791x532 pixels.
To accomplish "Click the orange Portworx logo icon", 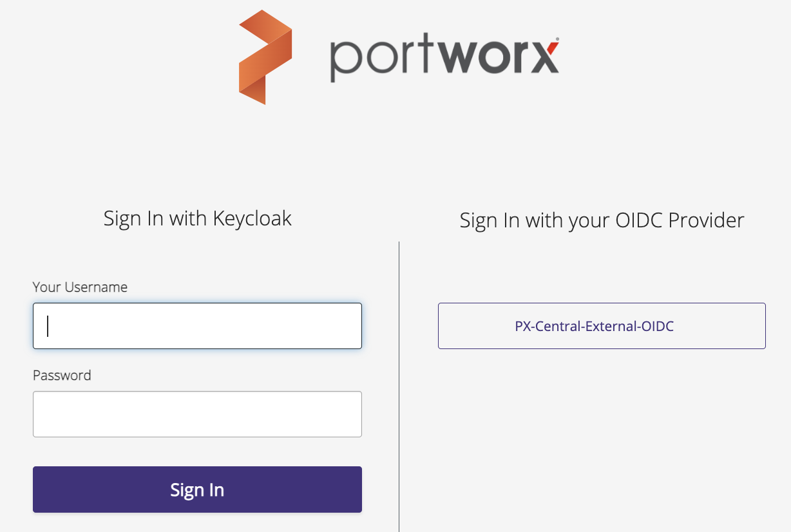I will (x=265, y=58).
